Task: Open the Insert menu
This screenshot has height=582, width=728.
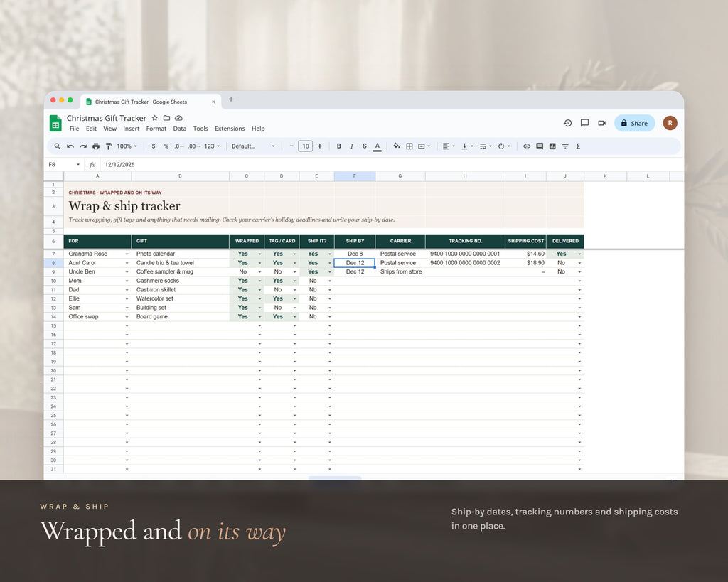Action: pos(132,129)
